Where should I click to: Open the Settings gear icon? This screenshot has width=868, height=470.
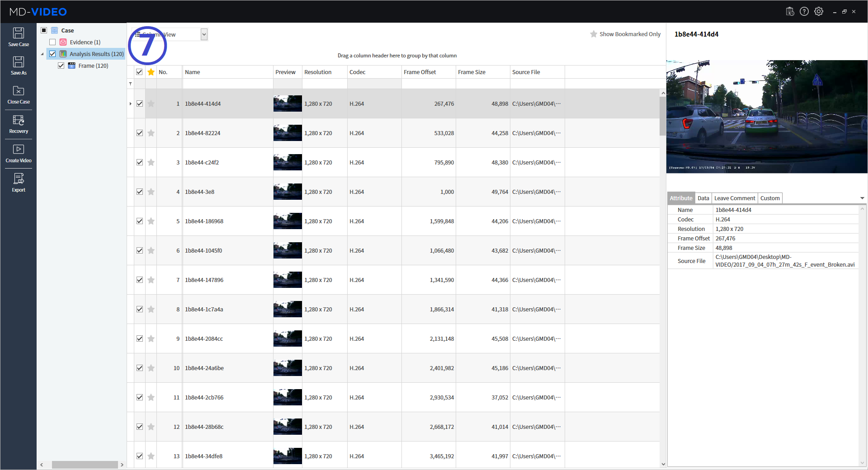(819, 11)
